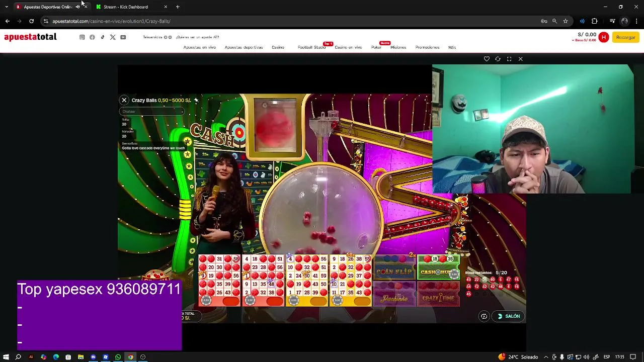Choose the Pachinko bonus bet
644x362 pixels.
(x=394, y=294)
